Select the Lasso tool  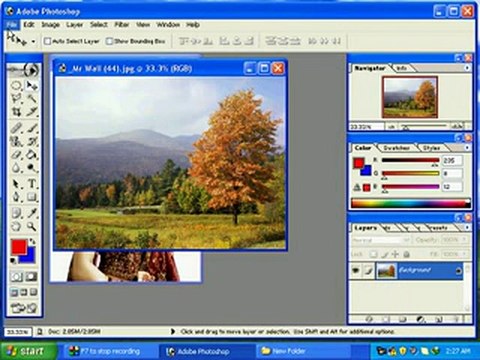16,98
